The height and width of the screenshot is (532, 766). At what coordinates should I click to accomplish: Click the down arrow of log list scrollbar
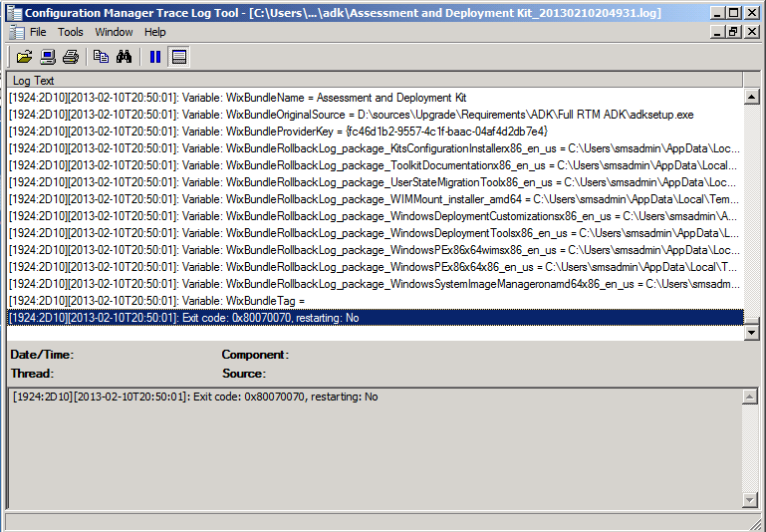coord(751,333)
